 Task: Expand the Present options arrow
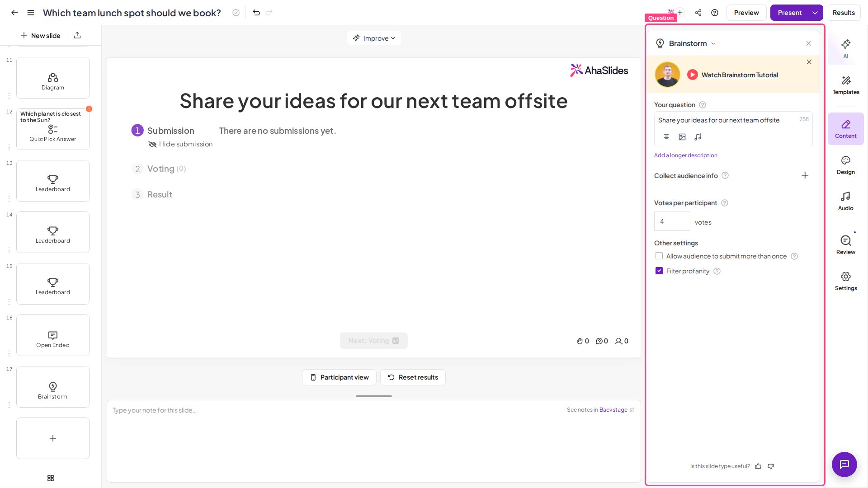[x=815, y=13]
